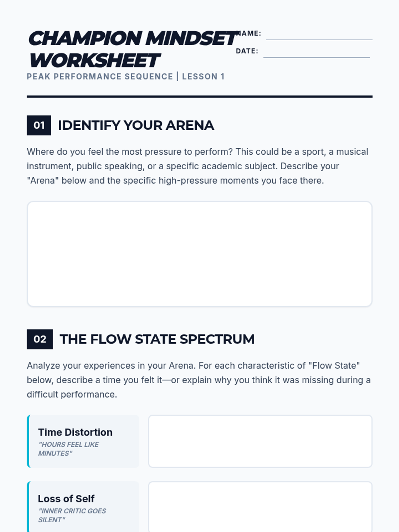Click the pressure to perform instruction paragraph

pyautogui.click(x=197, y=166)
